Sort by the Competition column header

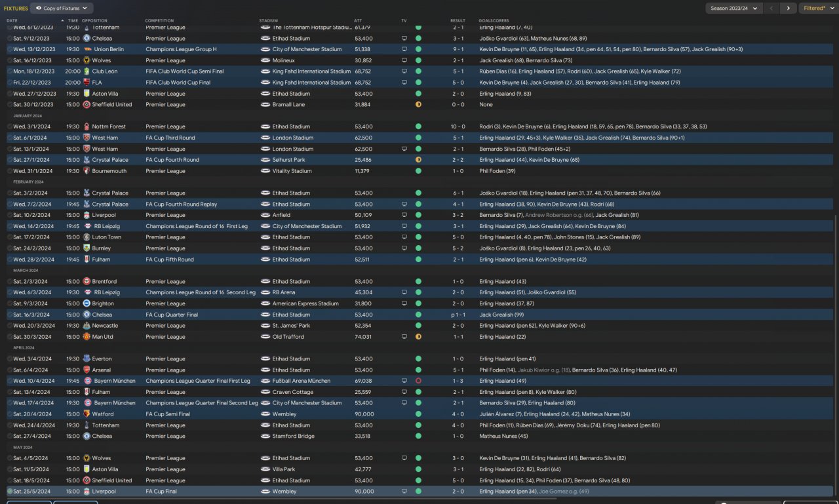[x=159, y=20]
